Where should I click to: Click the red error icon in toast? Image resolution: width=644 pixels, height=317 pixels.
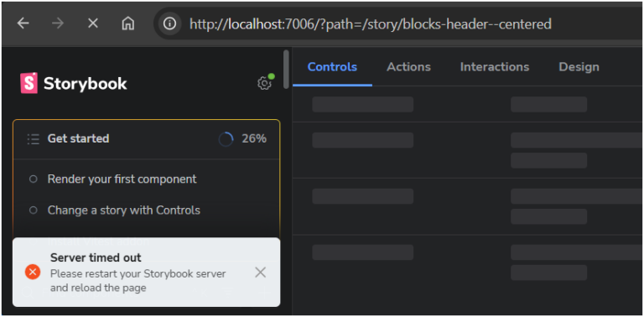tap(33, 272)
